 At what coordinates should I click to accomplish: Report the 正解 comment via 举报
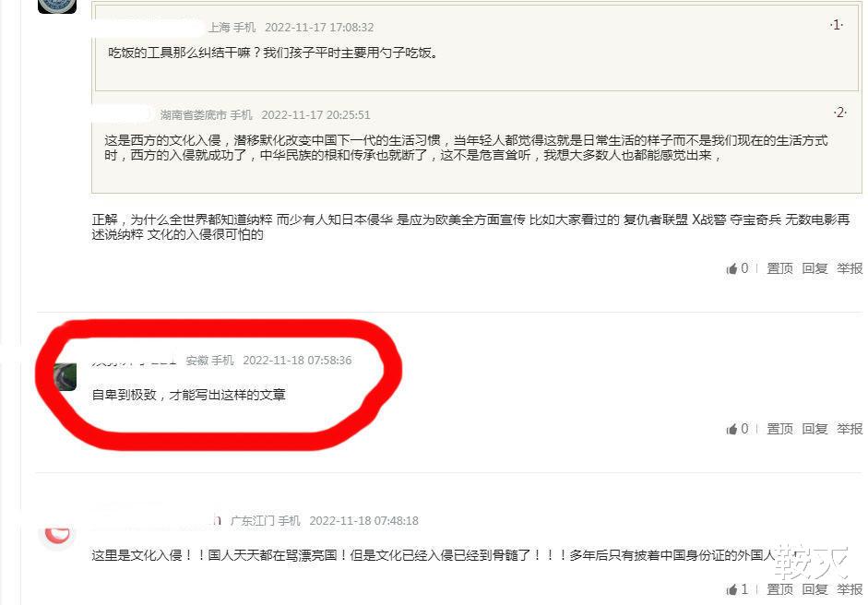tap(850, 268)
